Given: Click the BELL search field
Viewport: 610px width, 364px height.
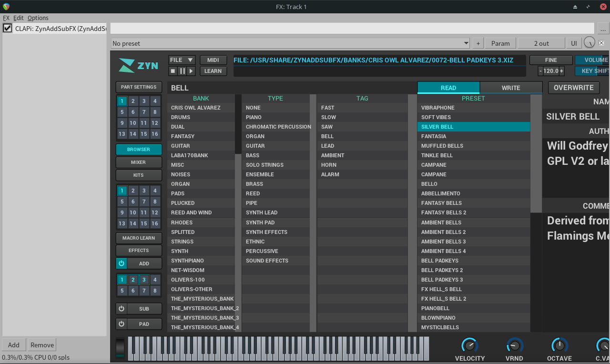Looking at the screenshot, I should tap(292, 88).
